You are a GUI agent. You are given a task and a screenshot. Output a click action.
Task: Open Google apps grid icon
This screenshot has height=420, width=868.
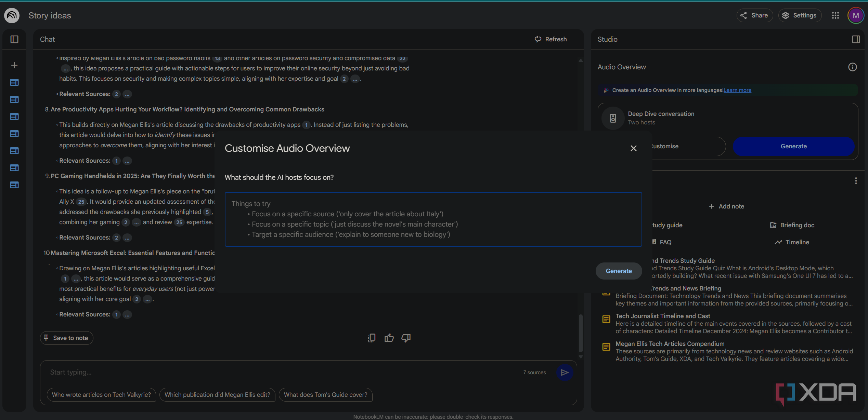coord(835,15)
